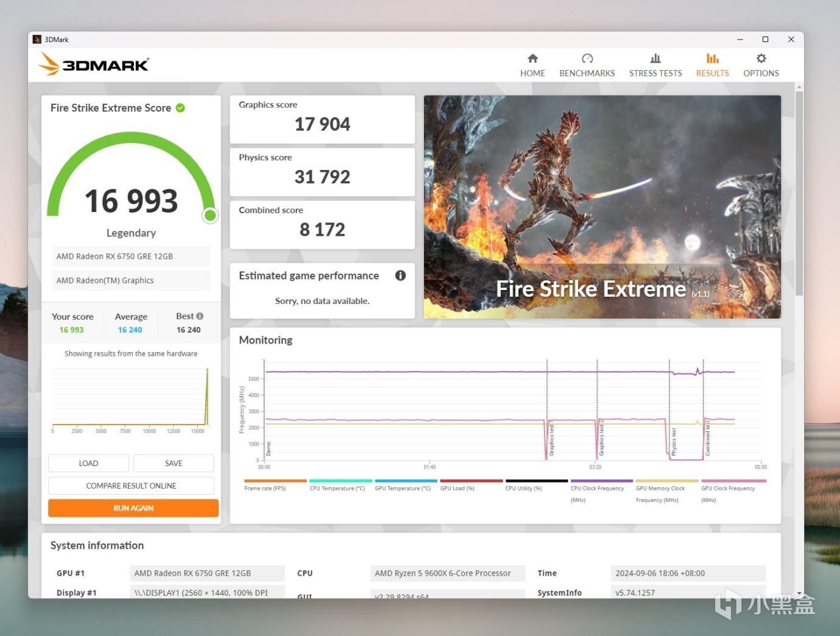This screenshot has width=840, height=636.
Task: Click the Graphics test 2 marker in monitoring chart
Action: click(601, 437)
